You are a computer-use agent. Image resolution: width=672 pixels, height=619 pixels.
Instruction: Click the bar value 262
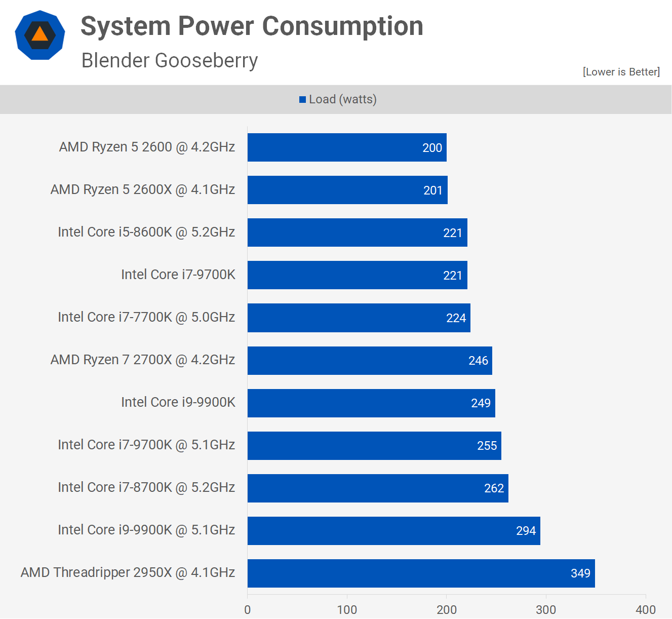point(494,488)
